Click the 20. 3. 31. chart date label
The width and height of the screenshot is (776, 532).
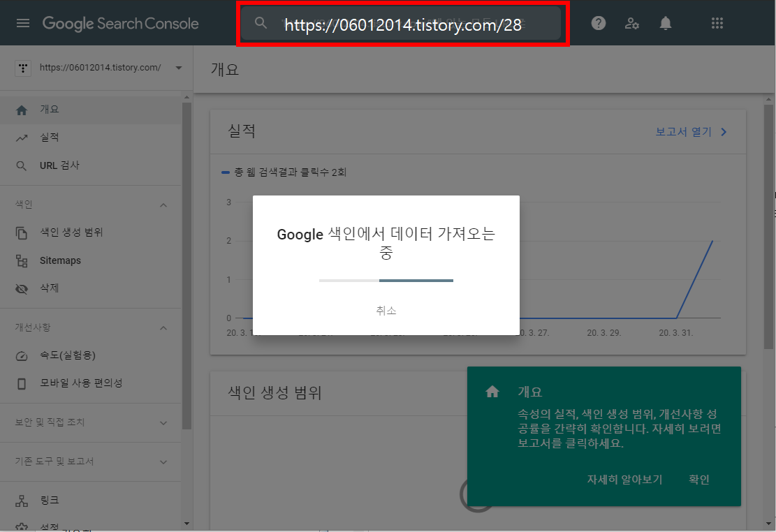coord(675,332)
